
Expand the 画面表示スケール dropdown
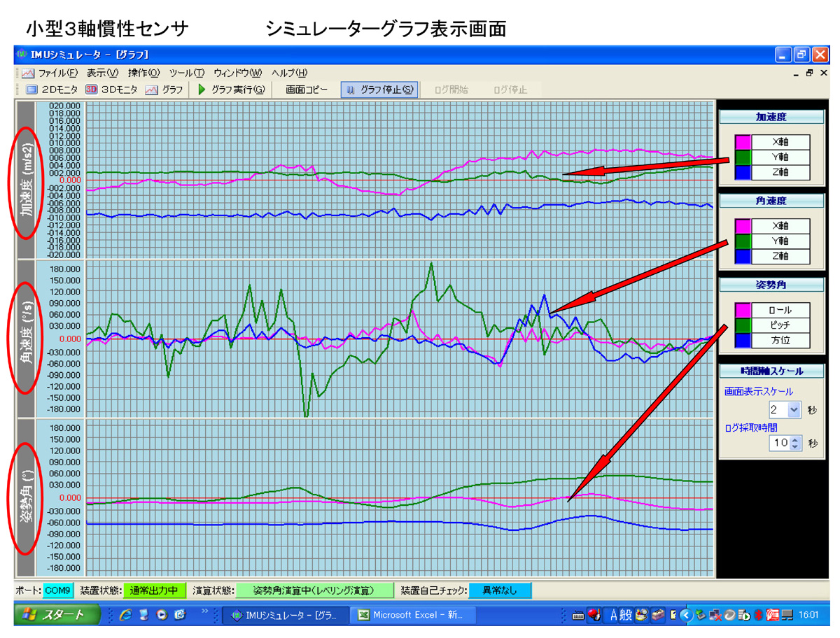(x=793, y=410)
